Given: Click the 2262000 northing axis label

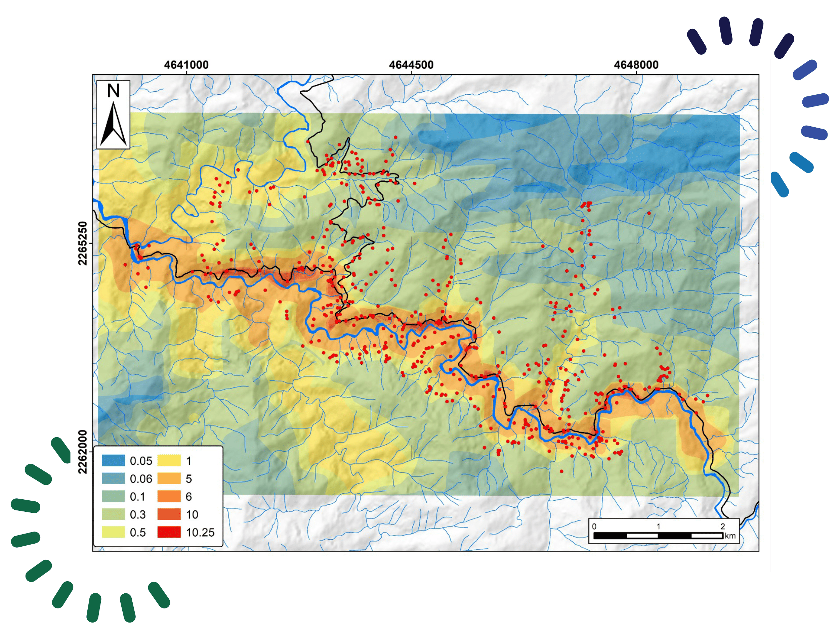Looking at the screenshot, I should pyautogui.click(x=83, y=452).
